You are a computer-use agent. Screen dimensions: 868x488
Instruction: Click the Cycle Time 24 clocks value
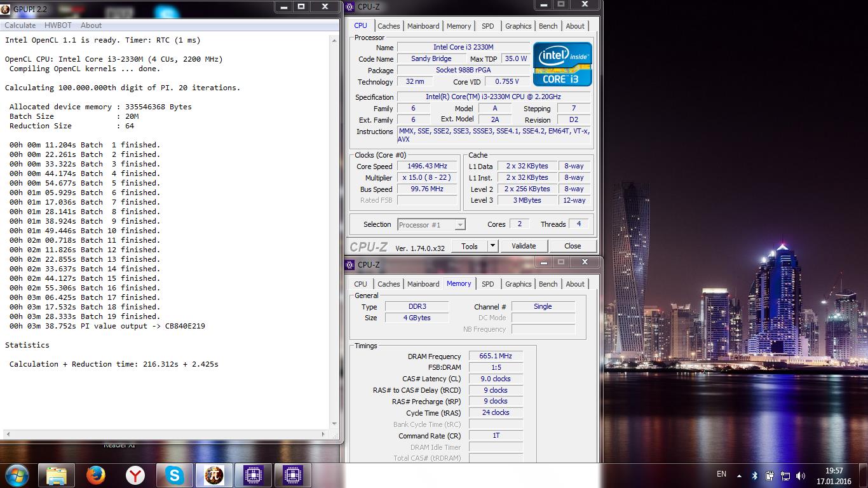click(496, 412)
